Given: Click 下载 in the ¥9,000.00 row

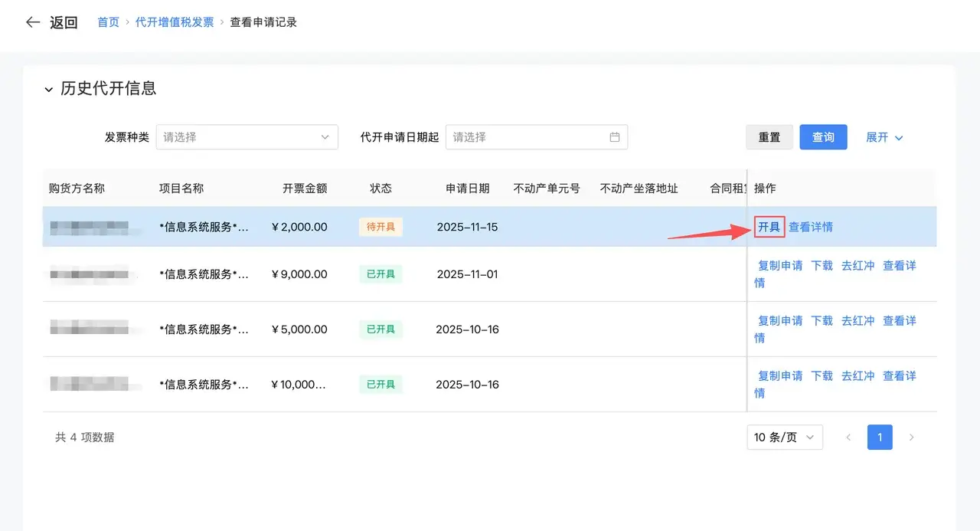Looking at the screenshot, I should 822,266.
